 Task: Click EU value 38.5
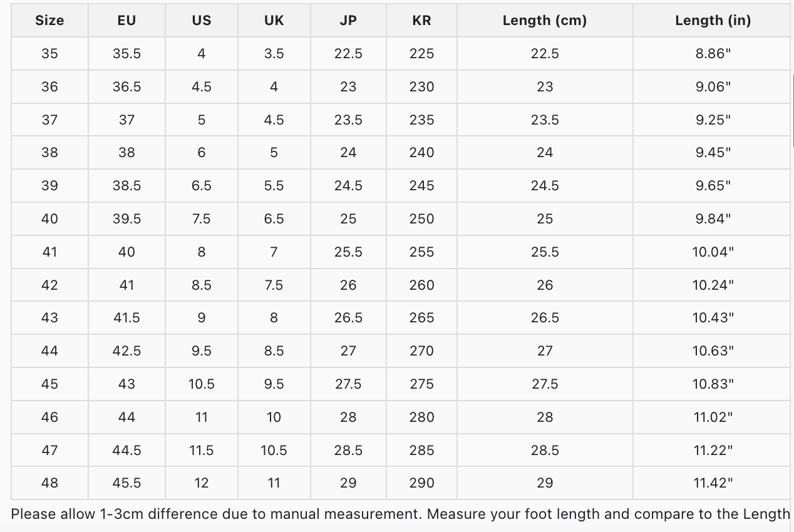126,186
